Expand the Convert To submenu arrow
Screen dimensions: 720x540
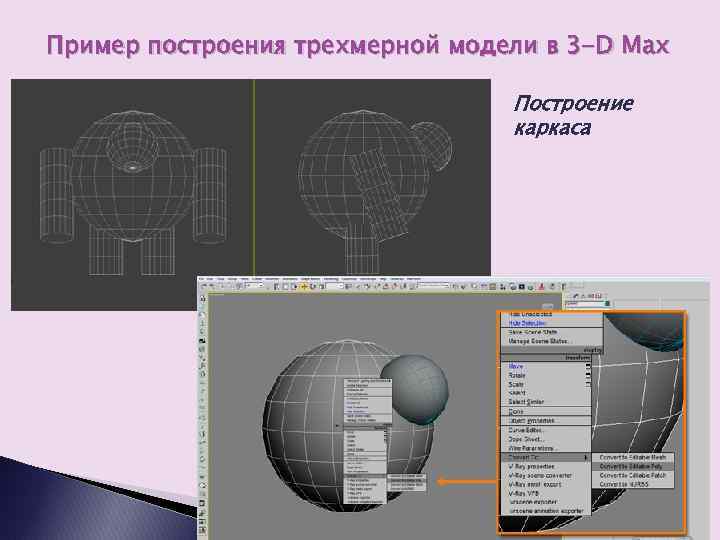click(586, 458)
